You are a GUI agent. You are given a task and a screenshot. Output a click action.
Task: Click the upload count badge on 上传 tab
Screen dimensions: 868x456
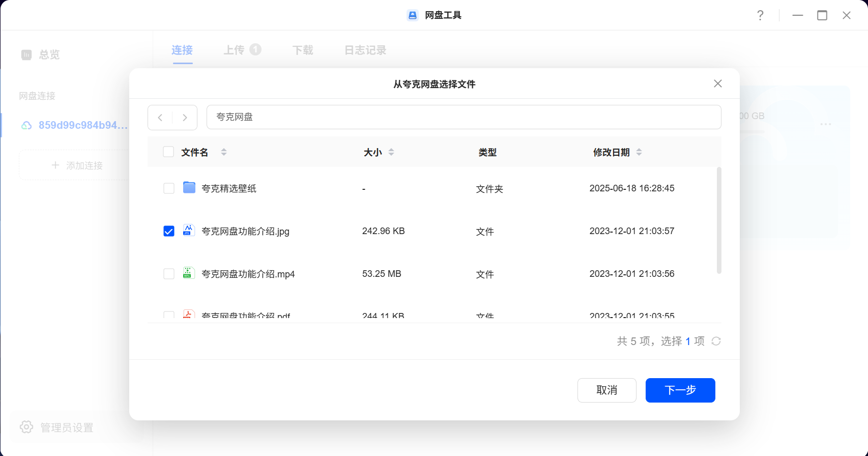255,49
